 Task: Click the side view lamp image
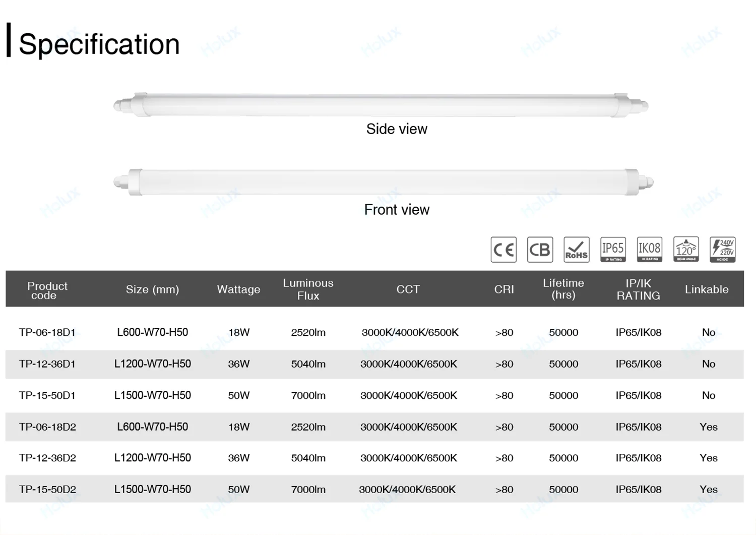pos(381,105)
